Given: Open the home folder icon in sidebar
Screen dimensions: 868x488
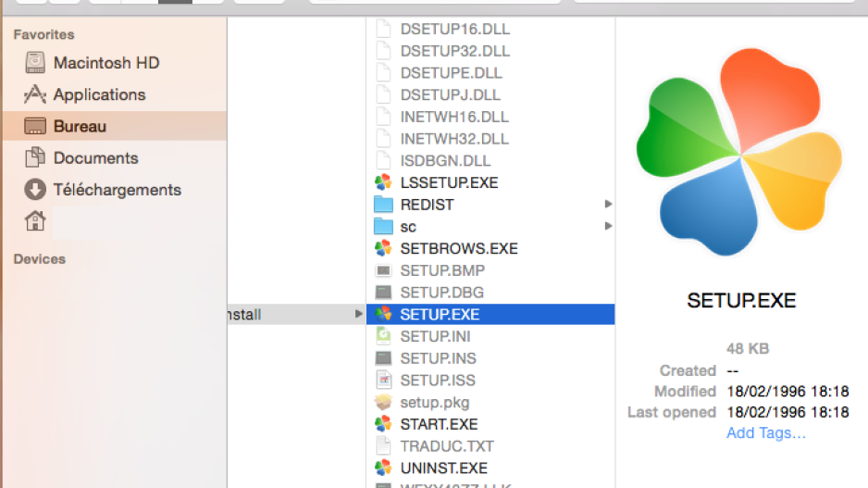Looking at the screenshot, I should [35, 221].
